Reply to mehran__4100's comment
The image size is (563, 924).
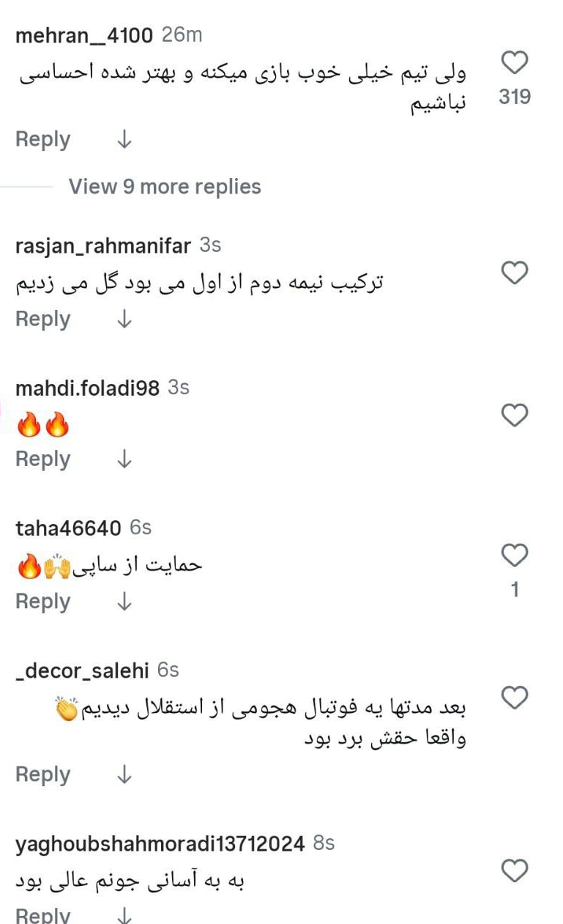43,139
